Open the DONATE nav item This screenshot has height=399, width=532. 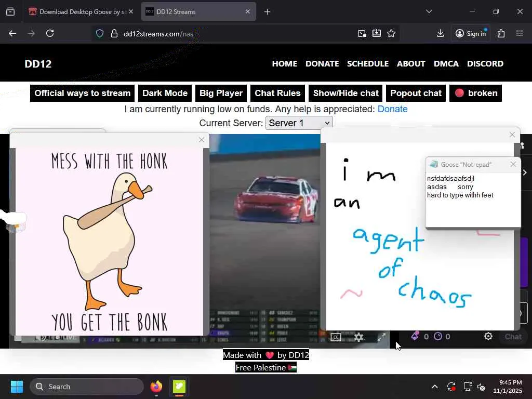coord(322,64)
